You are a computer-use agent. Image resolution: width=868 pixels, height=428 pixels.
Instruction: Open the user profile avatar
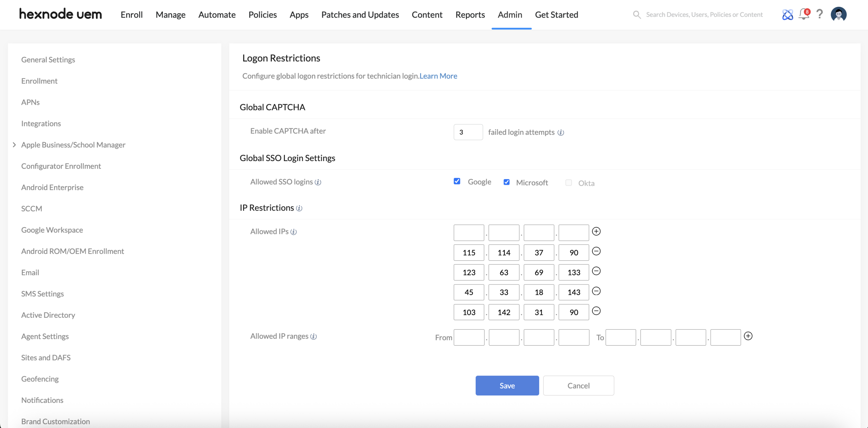coord(839,14)
